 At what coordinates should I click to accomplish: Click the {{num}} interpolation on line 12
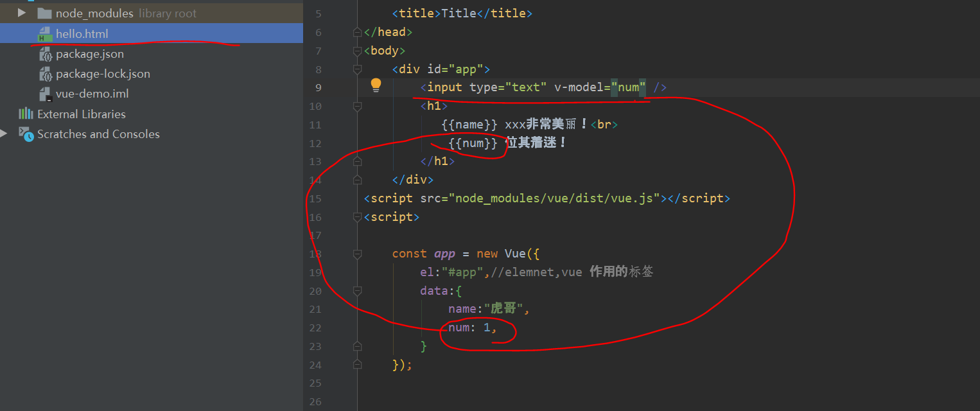(473, 143)
